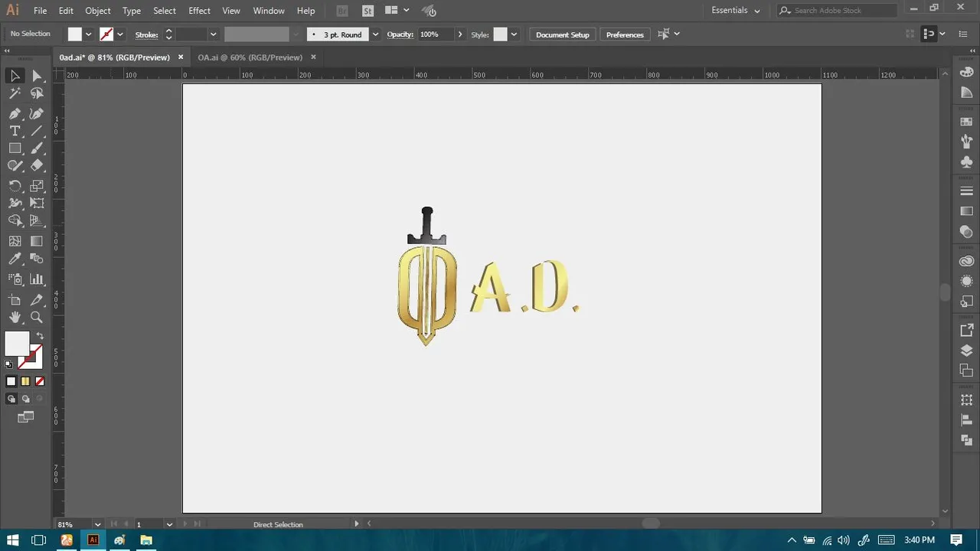This screenshot has width=980, height=551.
Task: Set paint mode to None
Action: point(40,381)
